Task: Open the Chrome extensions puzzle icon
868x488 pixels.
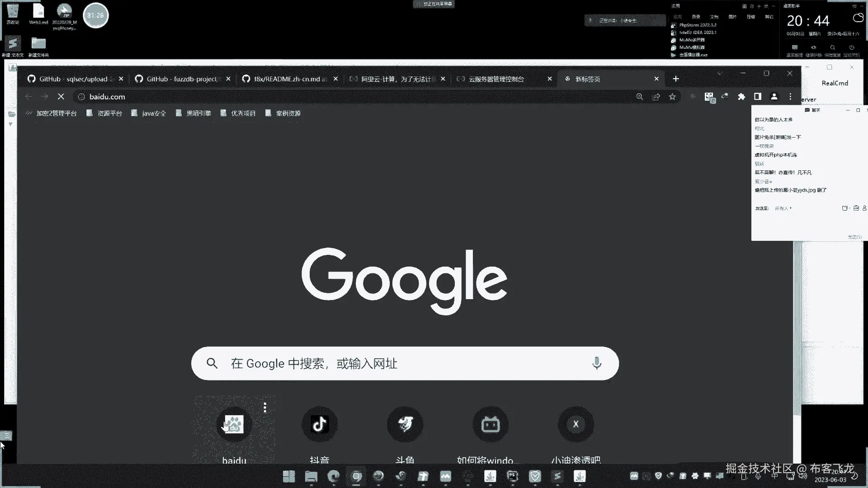Action: [x=741, y=97]
